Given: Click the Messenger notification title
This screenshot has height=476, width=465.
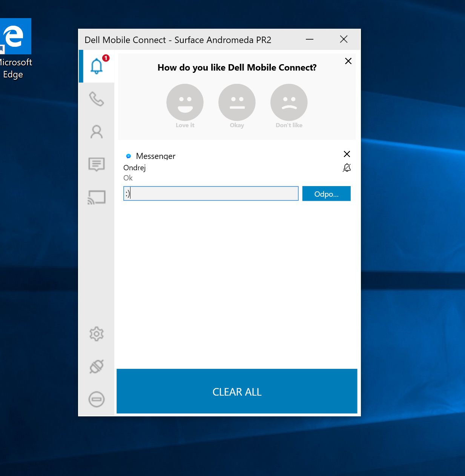Looking at the screenshot, I should [x=156, y=156].
